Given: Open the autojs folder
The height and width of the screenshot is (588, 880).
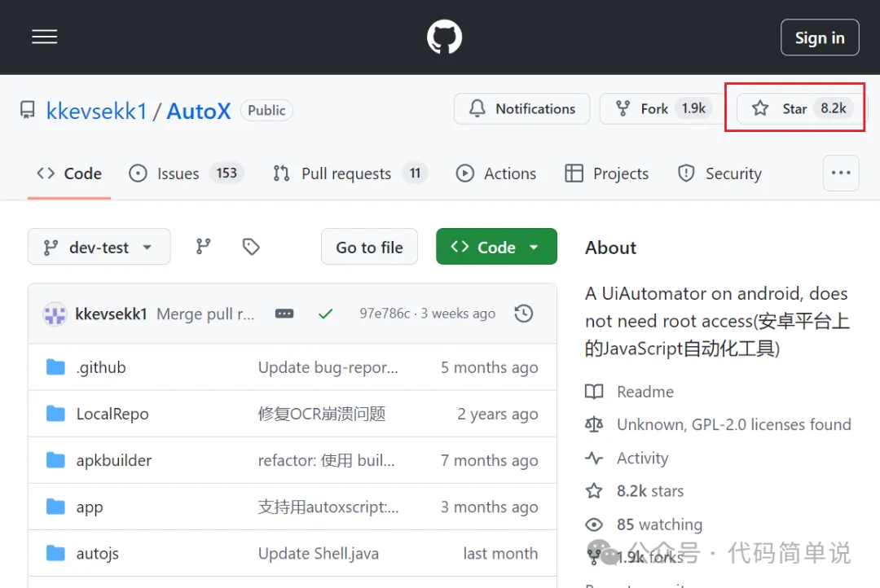Looking at the screenshot, I should tap(98, 553).
